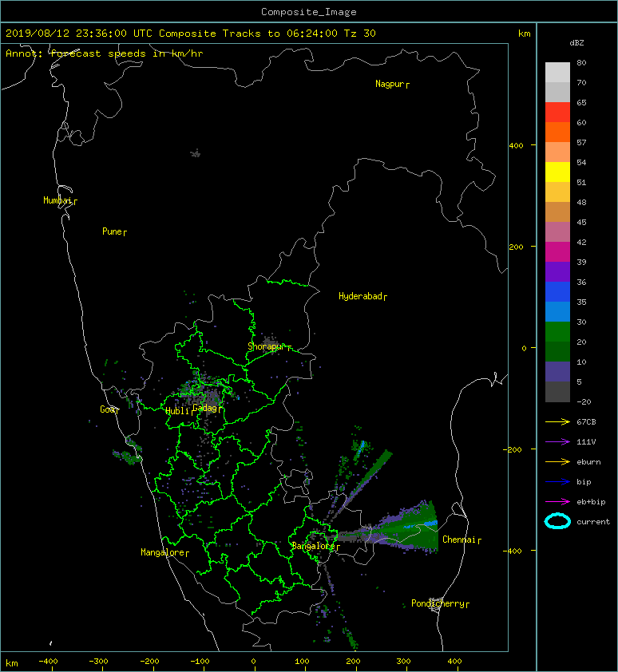Click the 400 tick on the y-axis
The image size is (618, 672).
[x=517, y=146]
